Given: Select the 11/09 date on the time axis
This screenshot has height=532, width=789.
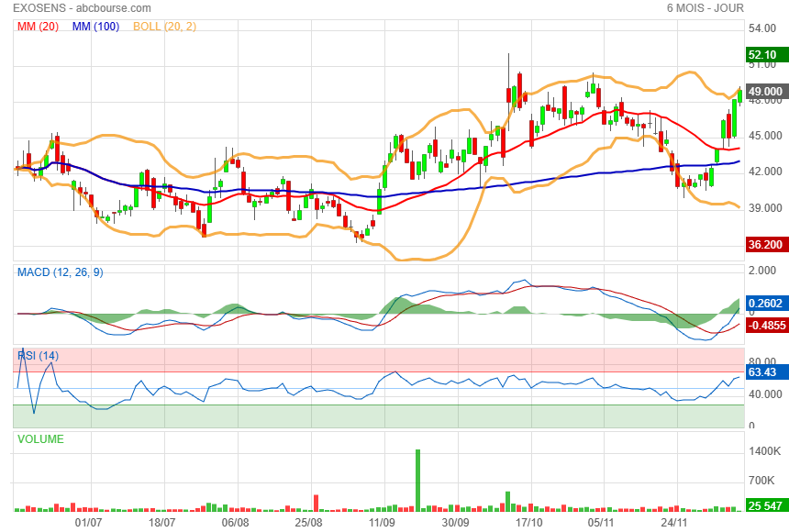Looking at the screenshot, I should pyautogui.click(x=382, y=522).
